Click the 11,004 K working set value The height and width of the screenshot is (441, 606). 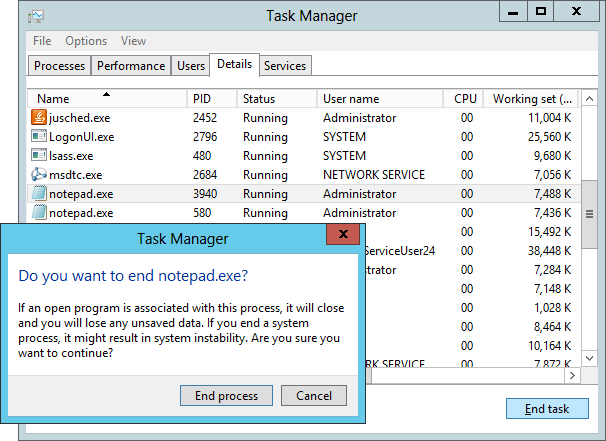pyautogui.click(x=550, y=118)
